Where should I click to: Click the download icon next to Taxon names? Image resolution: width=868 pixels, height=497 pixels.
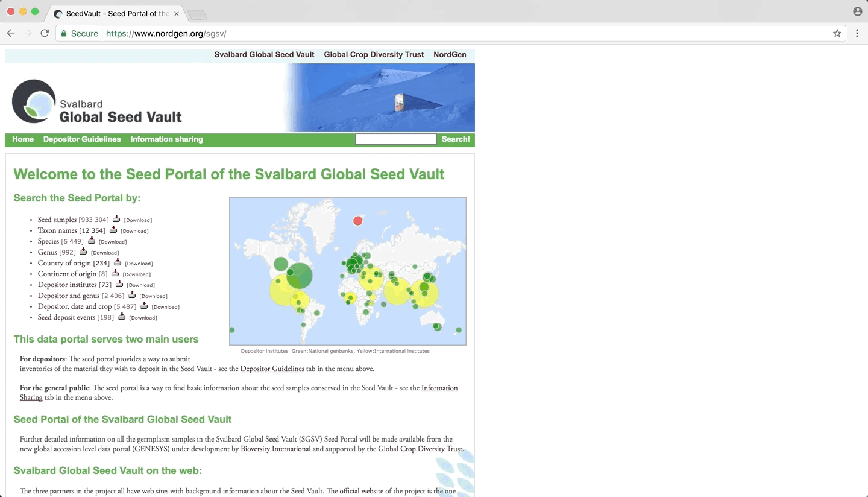113,230
